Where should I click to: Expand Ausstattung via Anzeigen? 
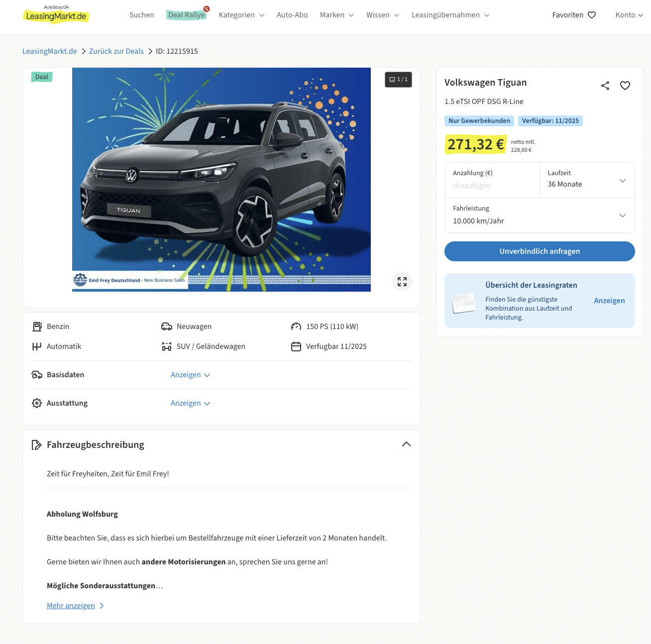pos(191,403)
